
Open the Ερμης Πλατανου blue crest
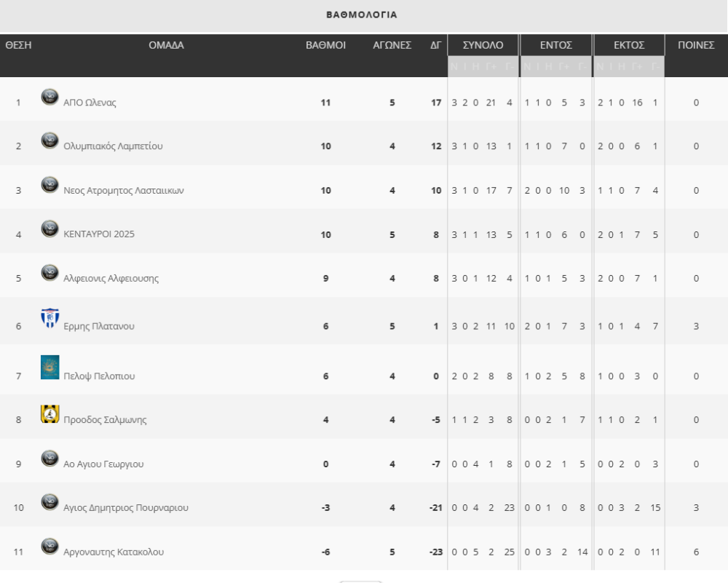(49, 321)
